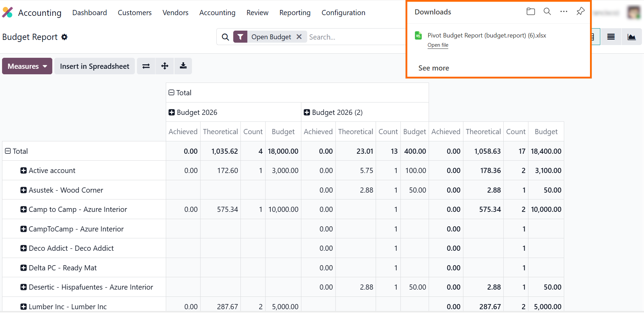
Task: Expand the Active account row
Action: 23,171
